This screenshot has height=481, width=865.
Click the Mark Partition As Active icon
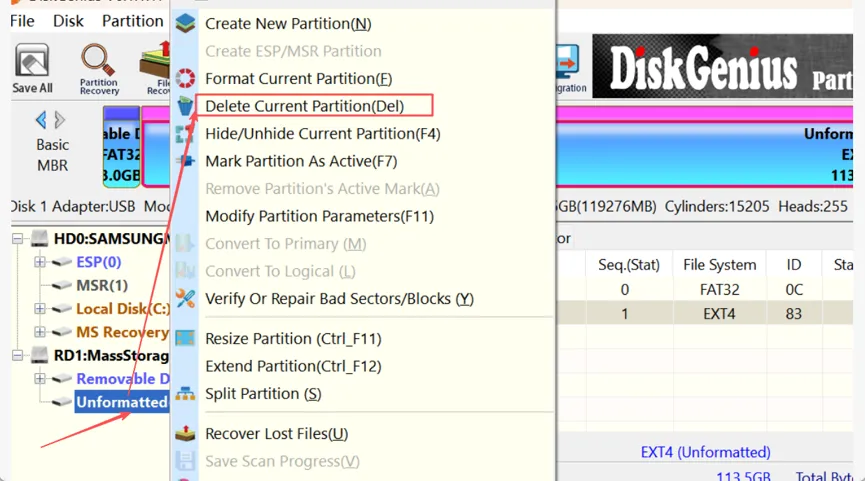(x=185, y=161)
